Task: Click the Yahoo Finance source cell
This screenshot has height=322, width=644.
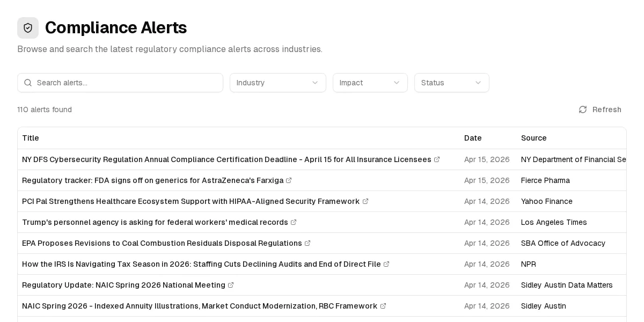Action: point(547,201)
